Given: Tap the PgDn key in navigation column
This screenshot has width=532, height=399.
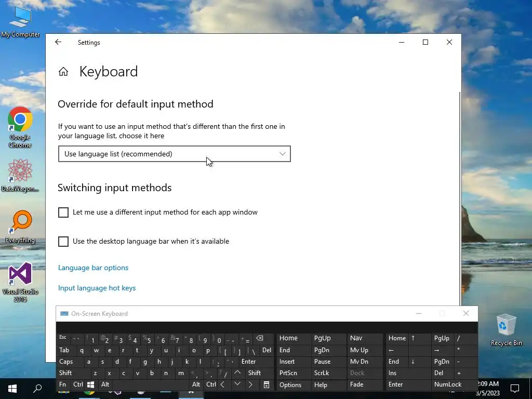Looking at the screenshot, I should coord(329,350).
